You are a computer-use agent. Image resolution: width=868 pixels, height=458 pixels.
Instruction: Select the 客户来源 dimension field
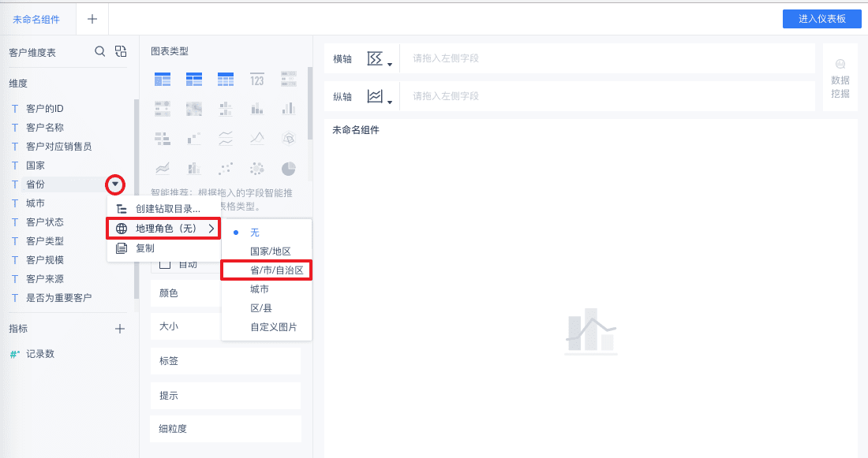(x=45, y=279)
